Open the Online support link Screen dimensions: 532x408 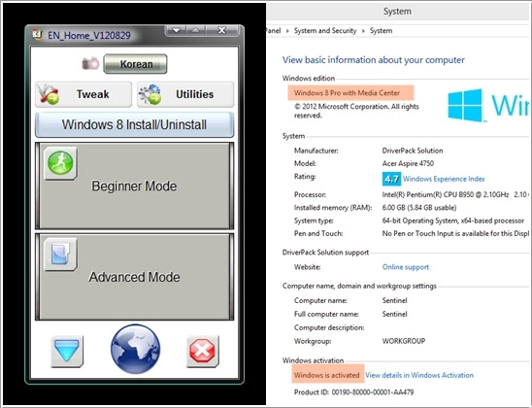pos(406,267)
